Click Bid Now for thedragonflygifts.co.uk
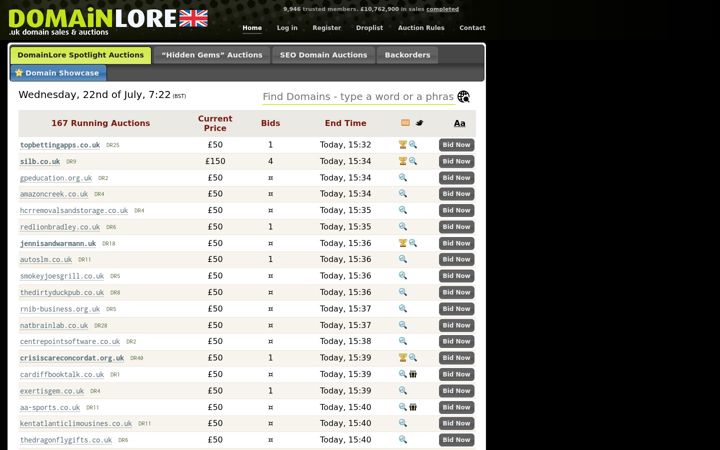The image size is (720, 450). point(456,440)
